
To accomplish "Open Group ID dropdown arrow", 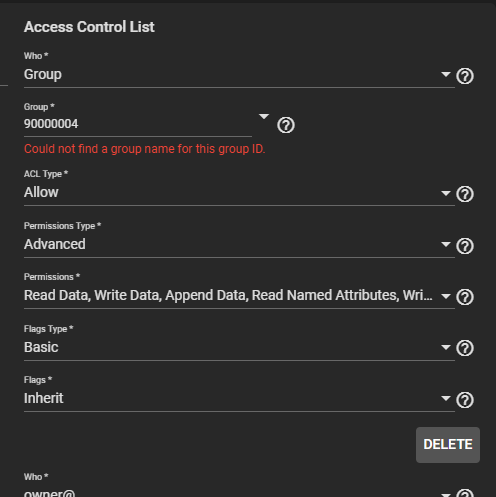I will tap(264, 116).
